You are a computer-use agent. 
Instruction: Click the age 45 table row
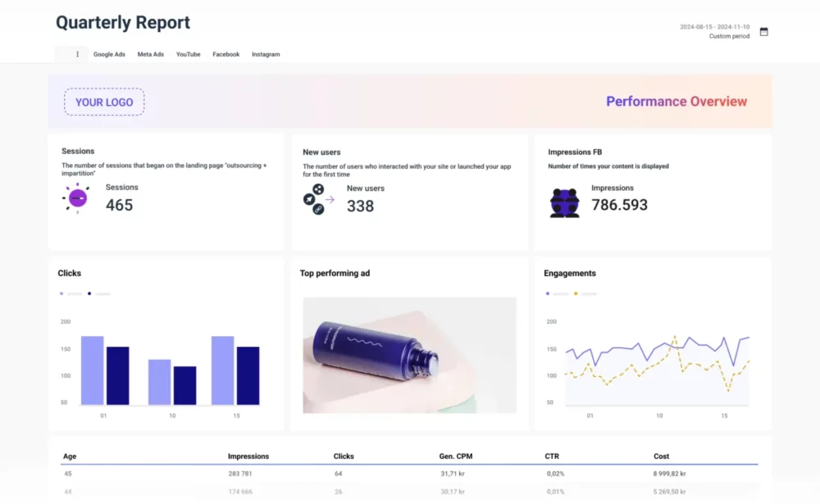pos(409,474)
